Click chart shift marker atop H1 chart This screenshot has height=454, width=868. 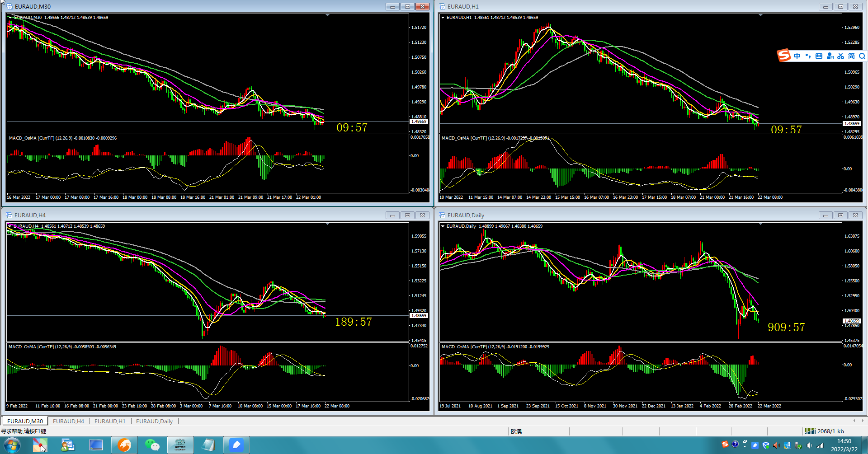[760, 15]
